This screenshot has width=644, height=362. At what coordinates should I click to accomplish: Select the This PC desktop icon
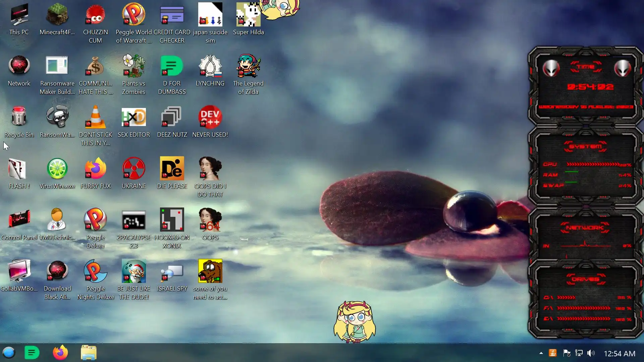coord(19,15)
